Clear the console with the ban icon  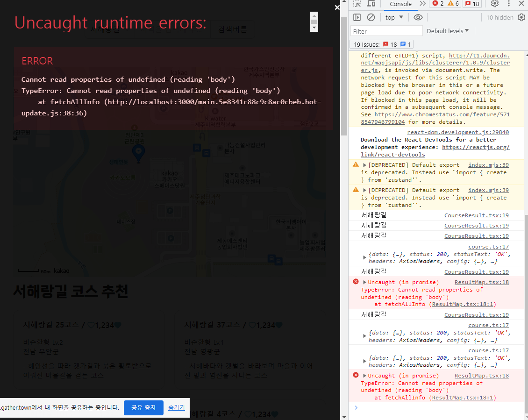[x=371, y=17]
